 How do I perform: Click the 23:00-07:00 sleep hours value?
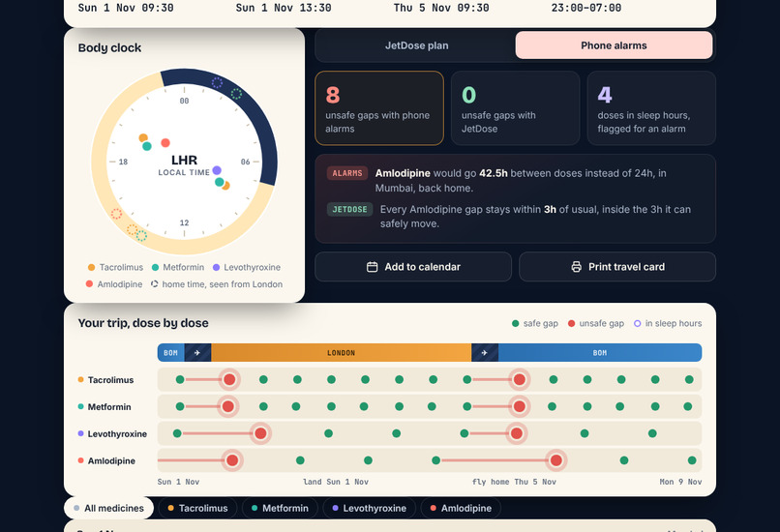pos(586,8)
